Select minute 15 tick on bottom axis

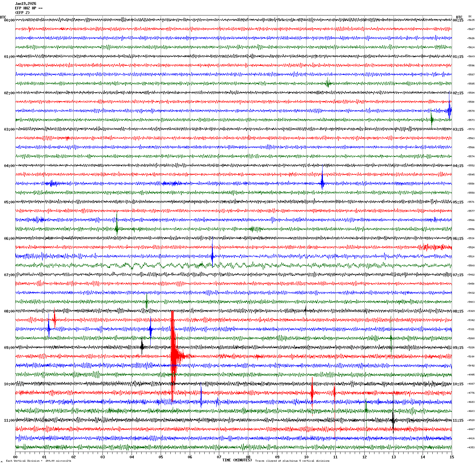(x=452, y=457)
